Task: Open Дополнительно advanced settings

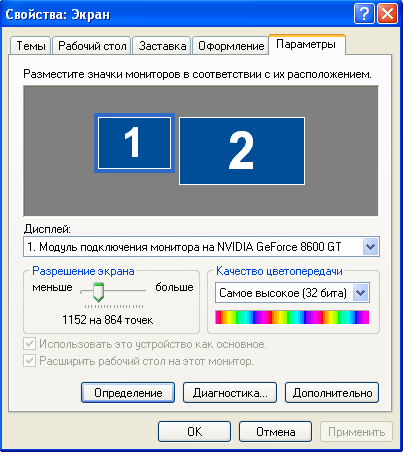Action: [x=332, y=393]
